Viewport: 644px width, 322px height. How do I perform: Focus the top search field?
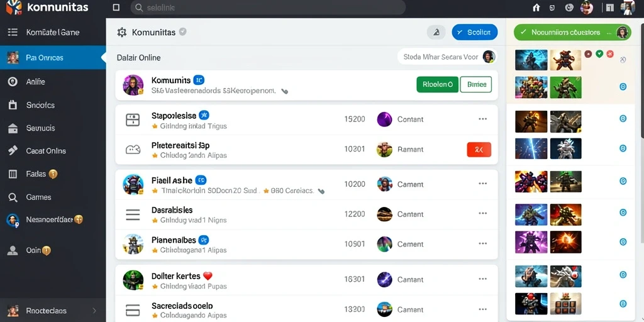268,8
